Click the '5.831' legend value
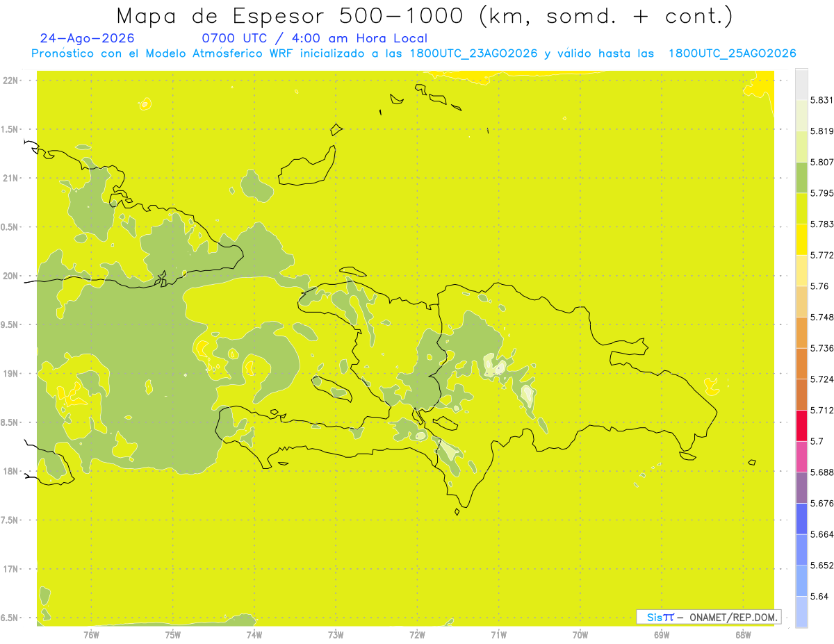This screenshot has width=834, height=644. 822,100
